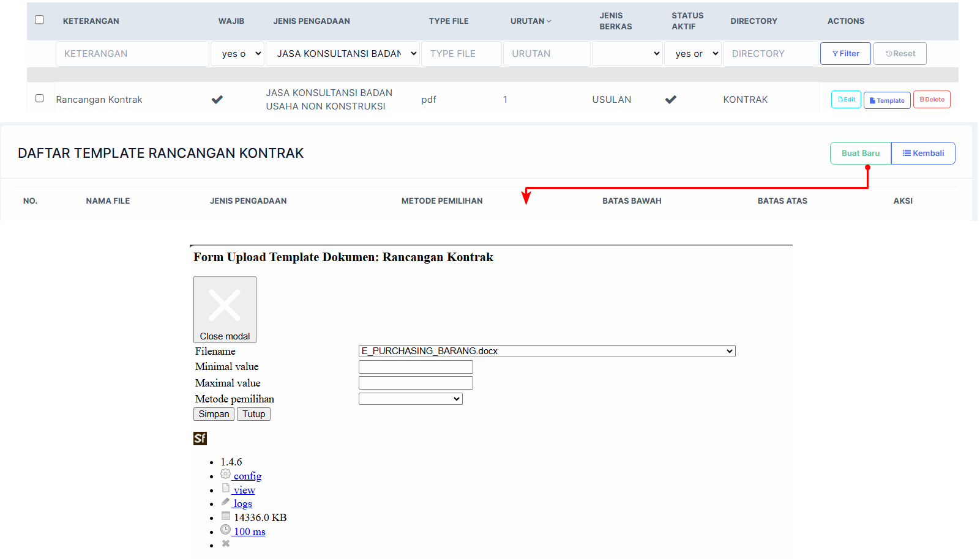Click the Minimal value input field

(x=416, y=367)
